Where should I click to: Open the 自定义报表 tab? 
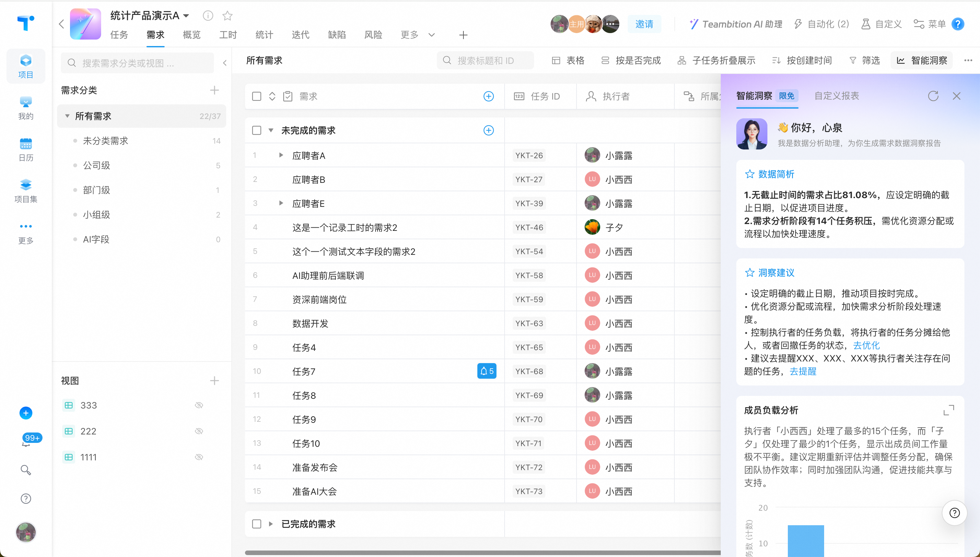837,96
